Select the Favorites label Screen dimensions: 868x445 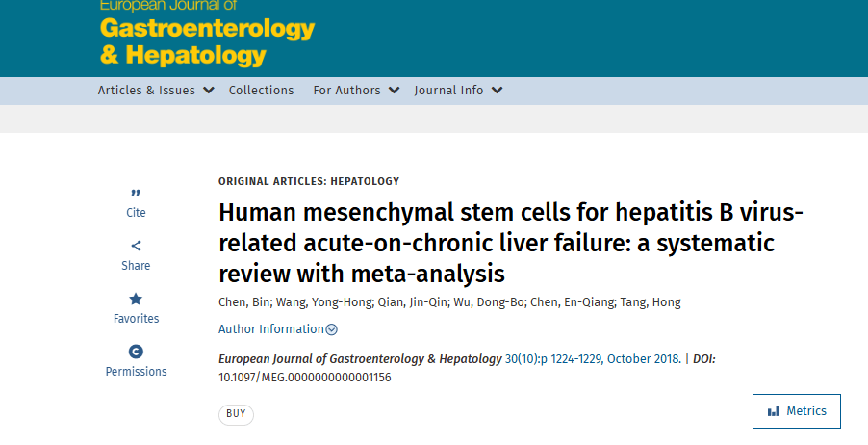click(x=136, y=319)
